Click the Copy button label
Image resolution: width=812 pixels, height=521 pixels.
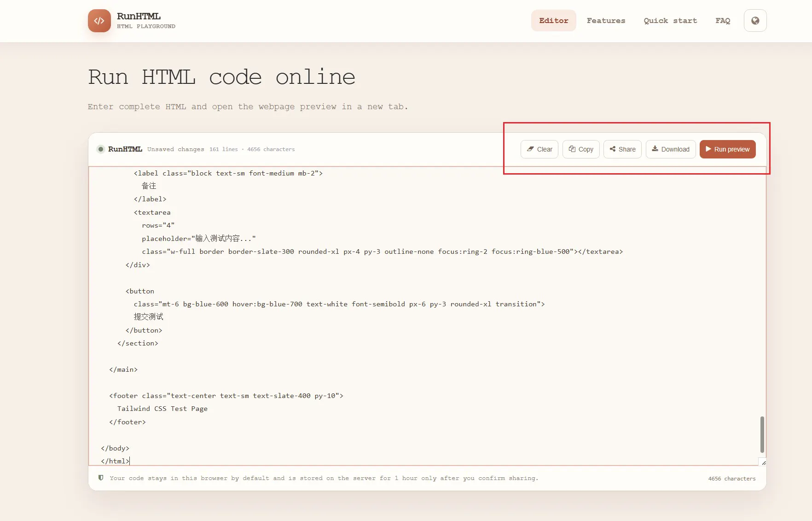(586, 149)
